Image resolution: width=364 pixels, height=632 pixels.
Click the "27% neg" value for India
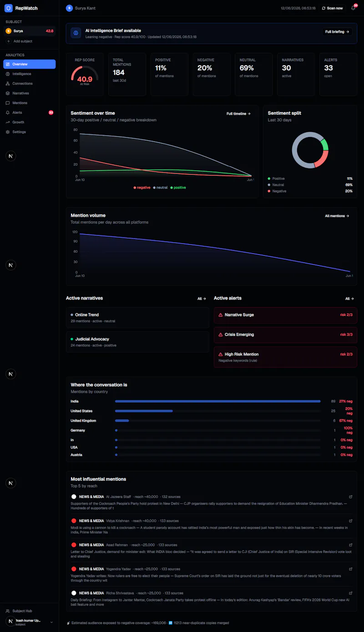click(346, 402)
